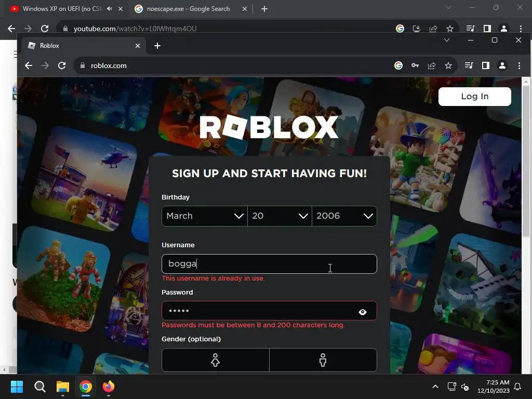This screenshot has width=532, height=399.
Task: Go back in the Roblox browser window
Action: [x=29, y=65]
